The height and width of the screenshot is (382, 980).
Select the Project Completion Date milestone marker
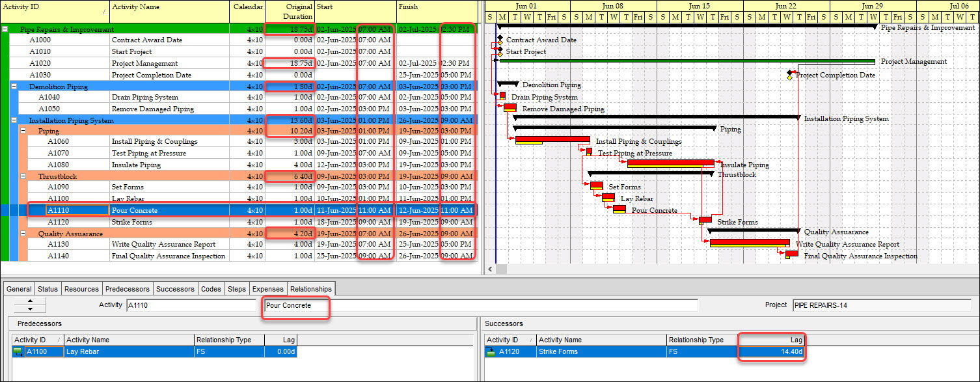click(x=790, y=75)
